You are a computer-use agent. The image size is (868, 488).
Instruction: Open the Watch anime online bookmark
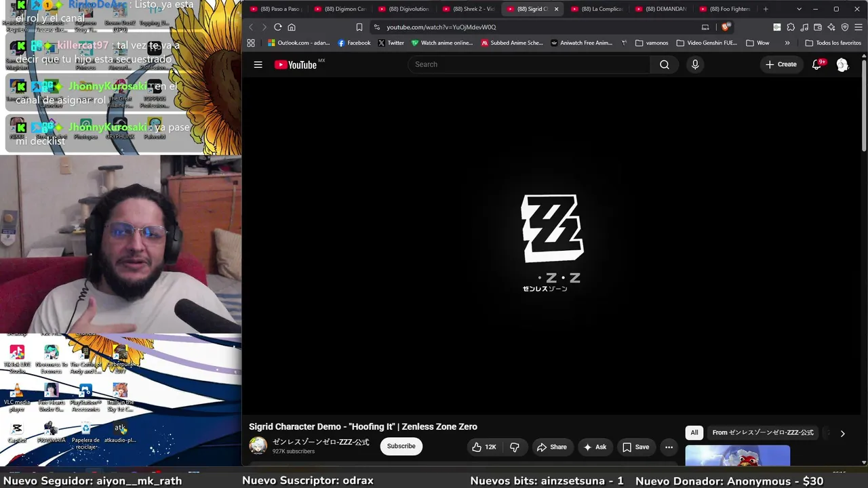441,43
